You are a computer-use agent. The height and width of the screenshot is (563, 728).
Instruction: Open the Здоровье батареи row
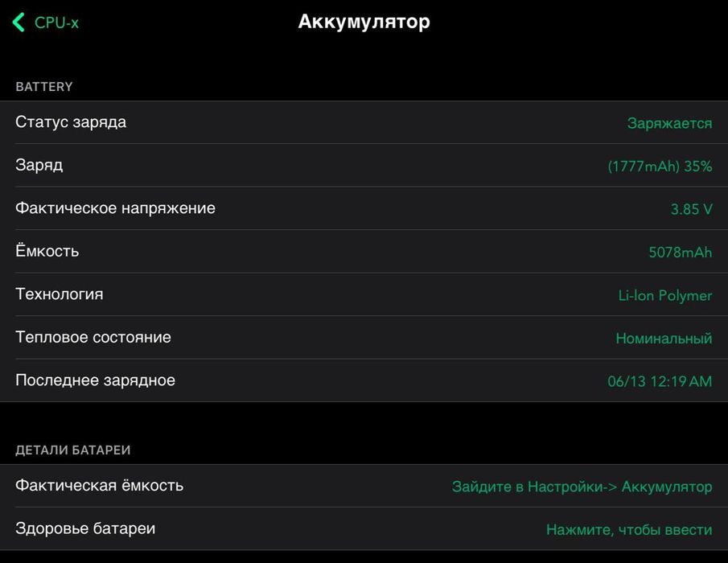coord(85,528)
